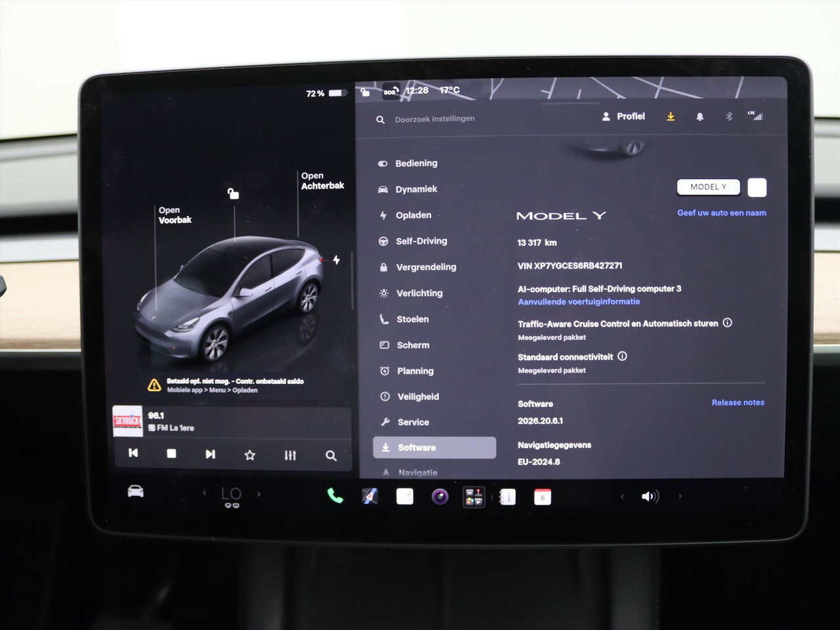This screenshot has width=840, height=630.
Task: Open notifications bell icon
Action: click(700, 117)
